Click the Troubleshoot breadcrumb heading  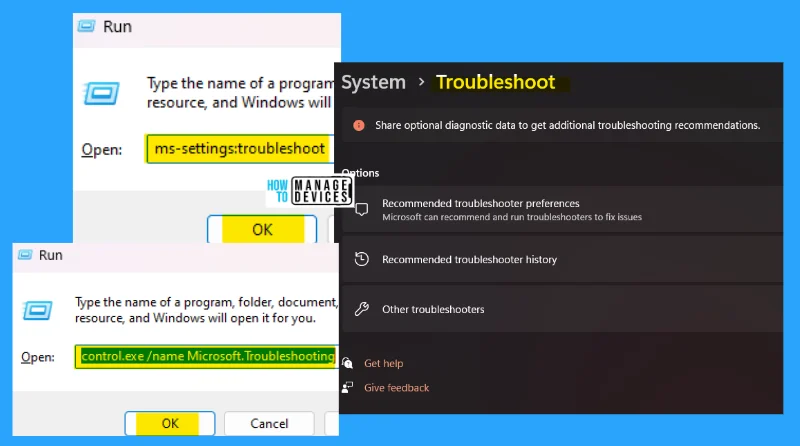(495, 82)
